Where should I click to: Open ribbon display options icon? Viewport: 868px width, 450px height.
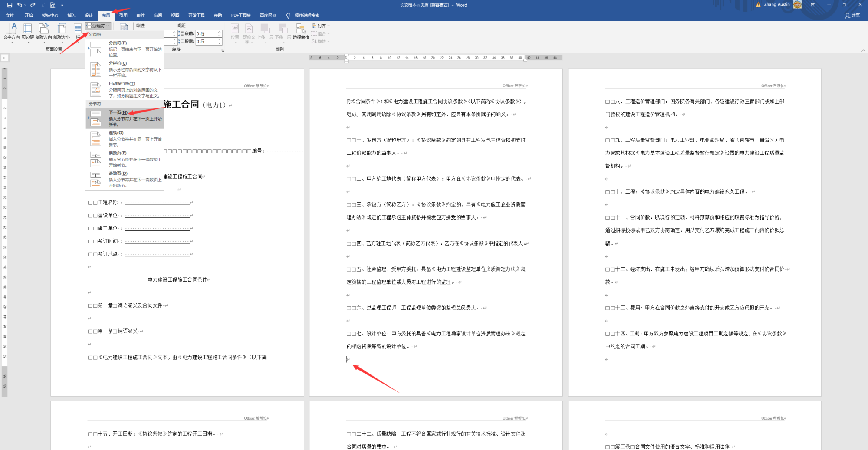[x=813, y=5]
